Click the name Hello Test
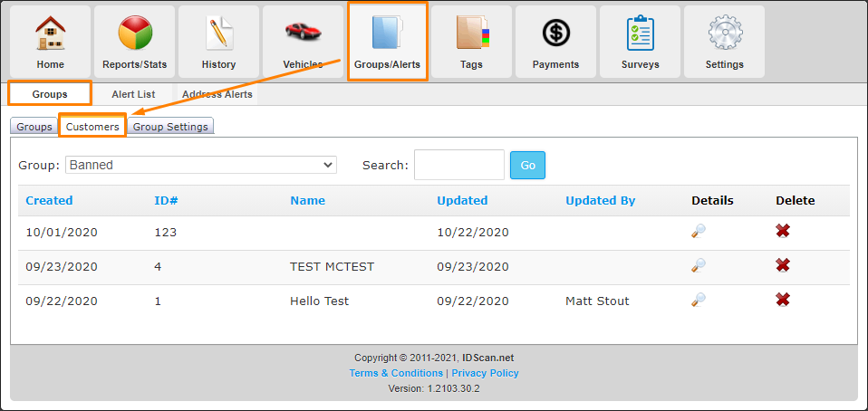868x411 pixels. (320, 301)
